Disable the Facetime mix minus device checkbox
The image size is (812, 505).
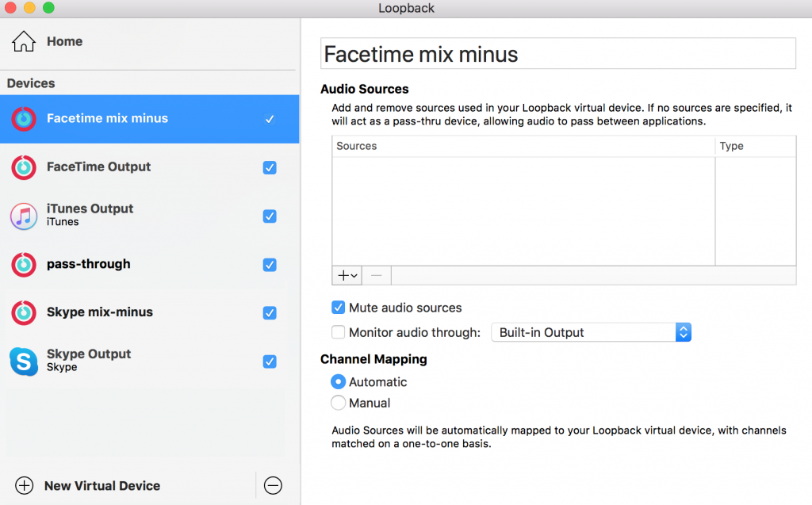coord(270,119)
